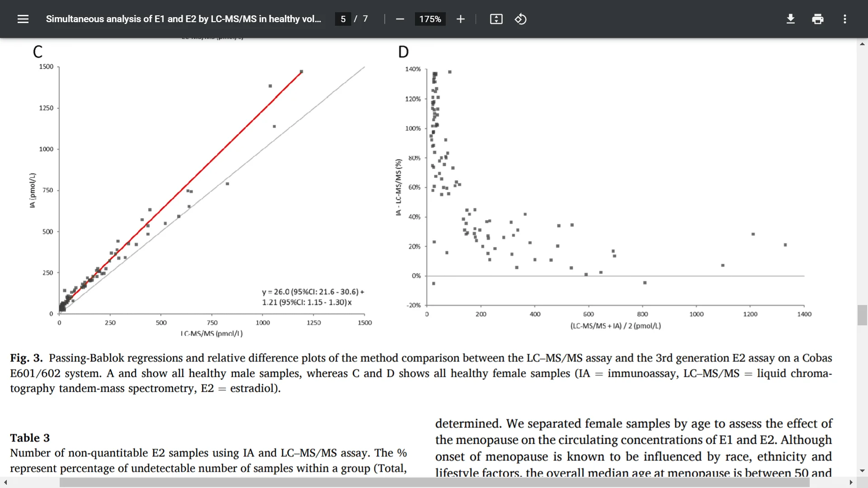Rotate the document counterclockwise
Screen dimensions: 868x488
click(x=520, y=19)
